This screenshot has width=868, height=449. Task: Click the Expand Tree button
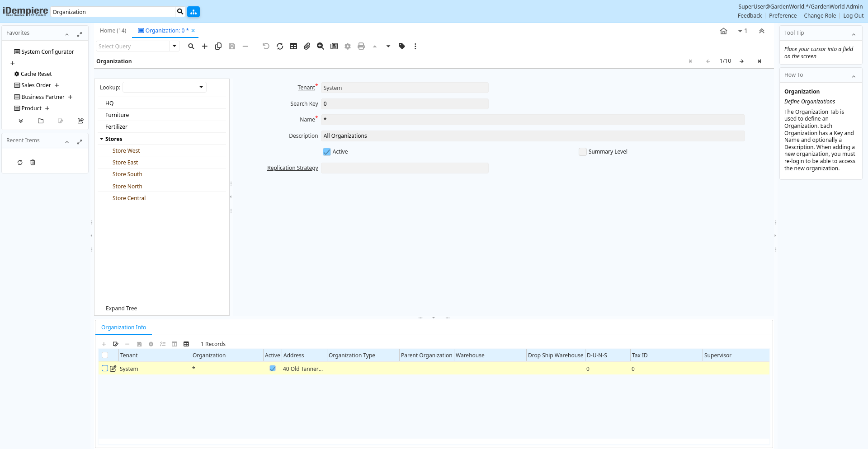(121, 309)
